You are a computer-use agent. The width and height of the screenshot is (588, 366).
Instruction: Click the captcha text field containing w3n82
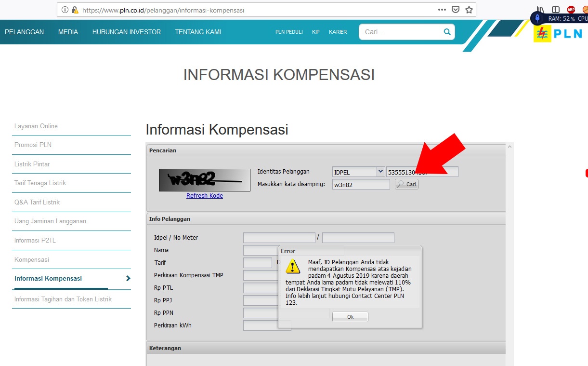[361, 184]
